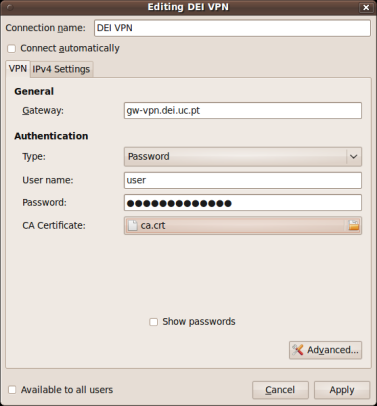Close the Editing DEI VPN dialog
377x406 pixels.
(x=366, y=8)
